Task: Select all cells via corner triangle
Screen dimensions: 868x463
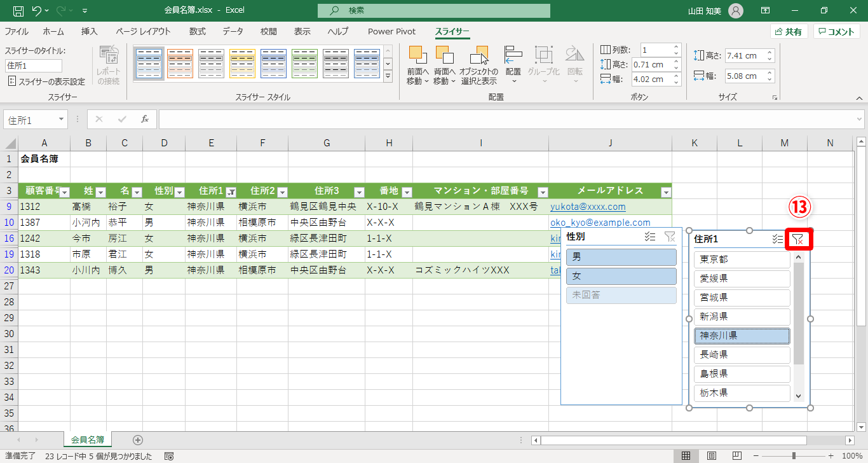Action: pyautogui.click(x=11, y=143)
